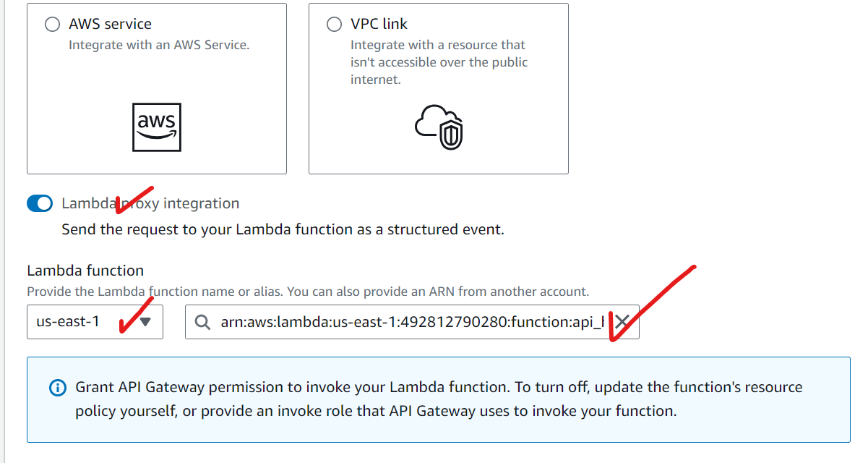Click "Send the request to your Lambda" description
This screenshot has height=463, width=868.
(x=283, y=230)
